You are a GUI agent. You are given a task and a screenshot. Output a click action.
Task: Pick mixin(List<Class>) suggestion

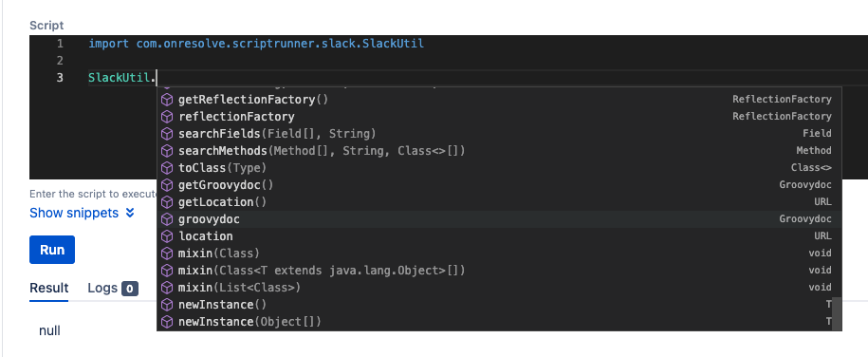(x=239, y=288)
